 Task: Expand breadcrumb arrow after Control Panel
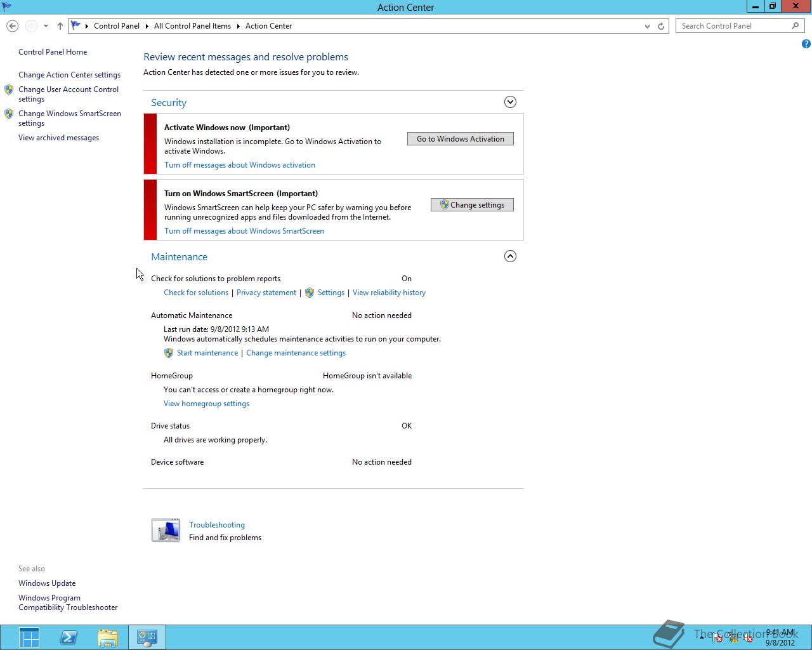[147, 26]
